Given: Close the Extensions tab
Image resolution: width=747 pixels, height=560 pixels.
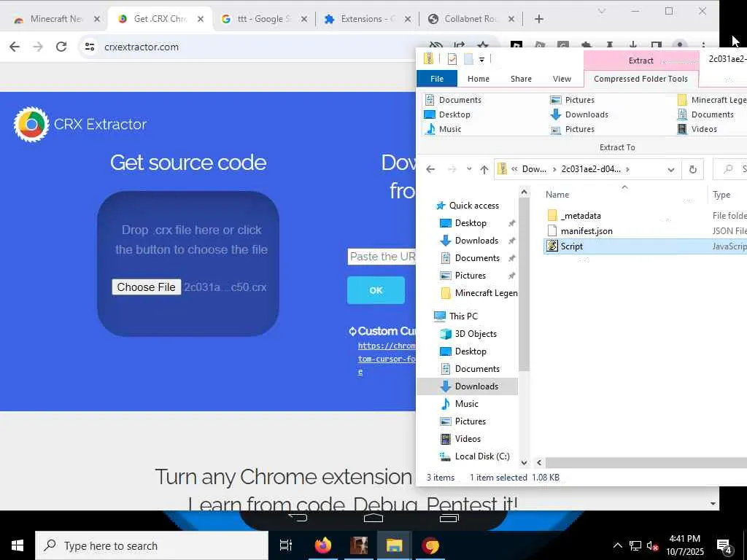Looking at the screenshot, I should (x=408, y=19).
